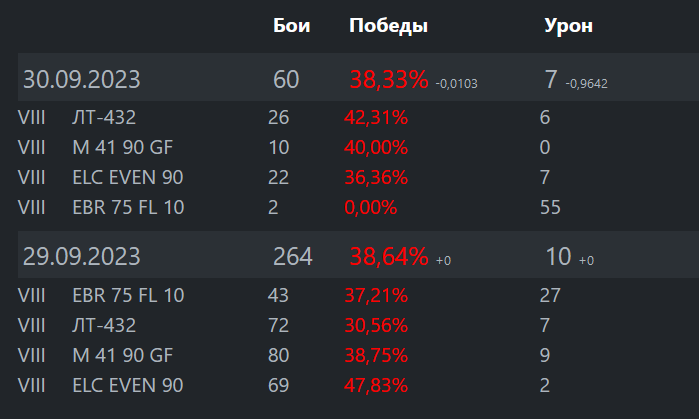Image resolution: width=699 pixels, height=419 pixels.
Task: Click the 264 battles total
Action: (292, 257)
